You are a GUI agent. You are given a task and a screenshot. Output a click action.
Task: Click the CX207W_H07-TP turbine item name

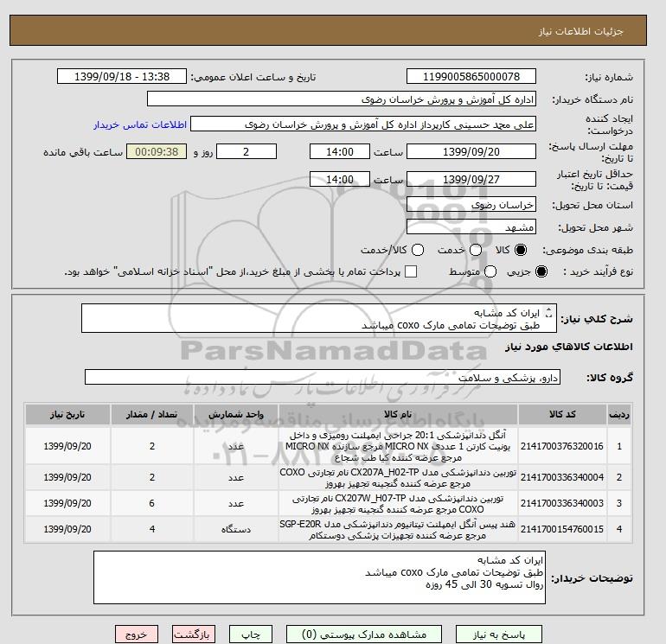(398, 503)
